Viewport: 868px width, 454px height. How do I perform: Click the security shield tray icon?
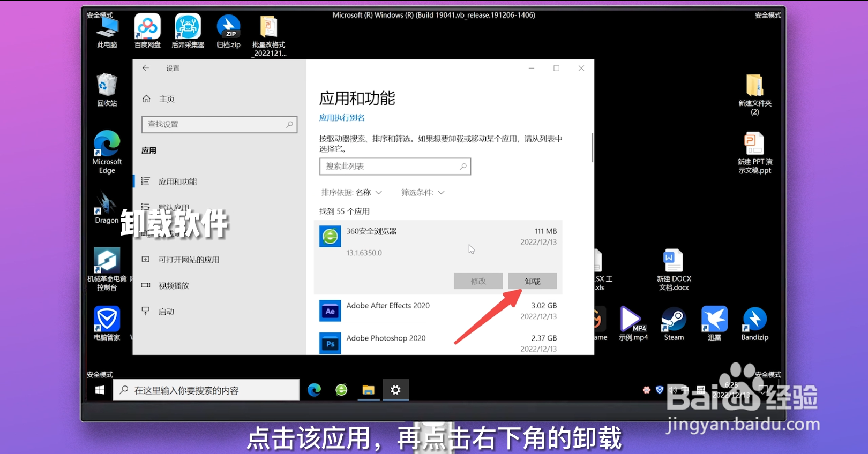[660, 390]
